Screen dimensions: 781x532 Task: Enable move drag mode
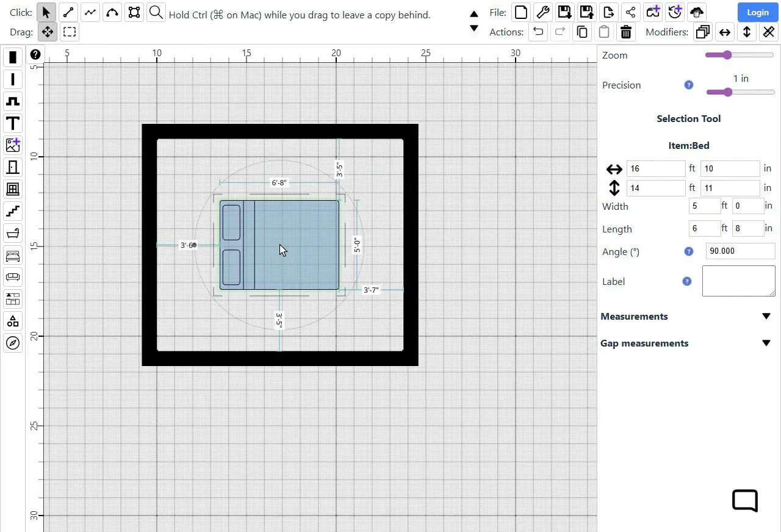[47, 32]
